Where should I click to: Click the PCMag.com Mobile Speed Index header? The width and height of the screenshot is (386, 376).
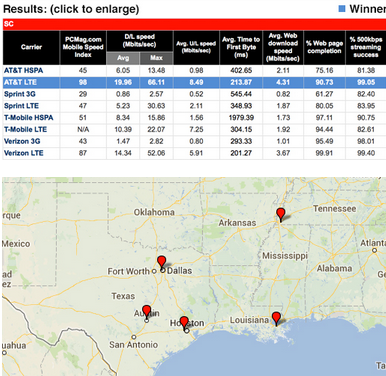[83, 47]
